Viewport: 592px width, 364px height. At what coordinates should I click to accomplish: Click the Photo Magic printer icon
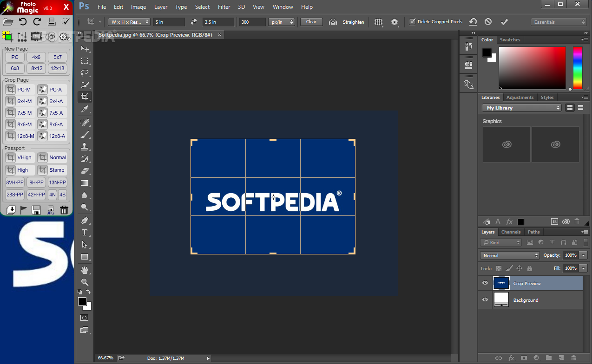pyautogui.click(x=52, y=21)
